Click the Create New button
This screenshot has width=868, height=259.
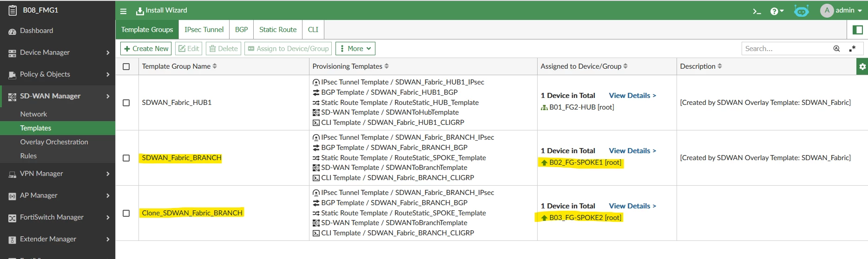(146, 48)
